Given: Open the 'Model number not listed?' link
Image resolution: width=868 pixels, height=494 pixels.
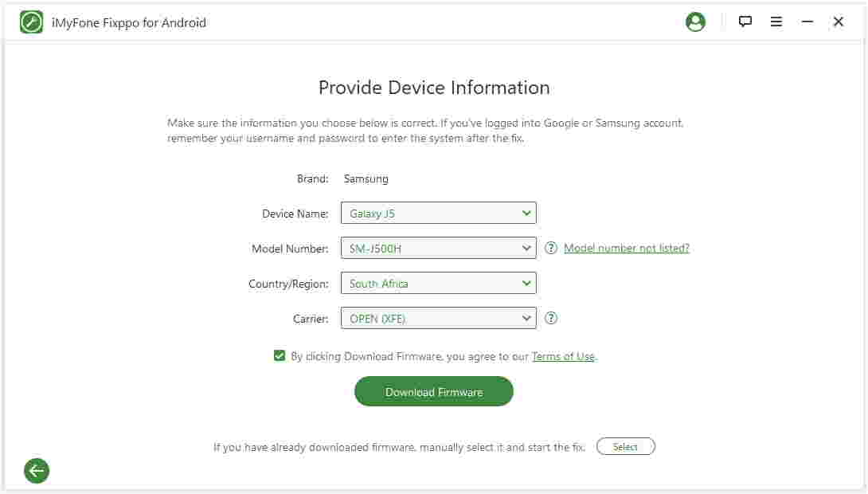Looking at the screenshot, I should click(x=627, y=249).
